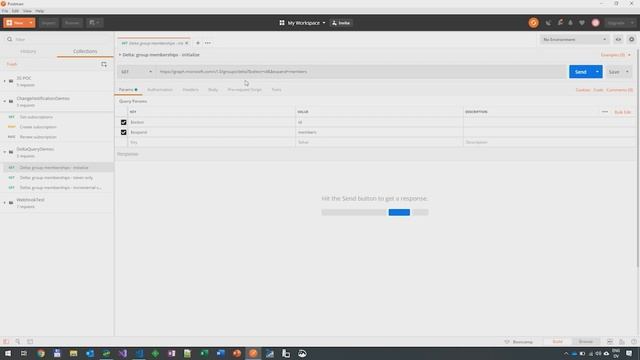Click the blue Send button
Image resolution: width=640 pixels, height=360 pixels.
[x=580, y=72]
